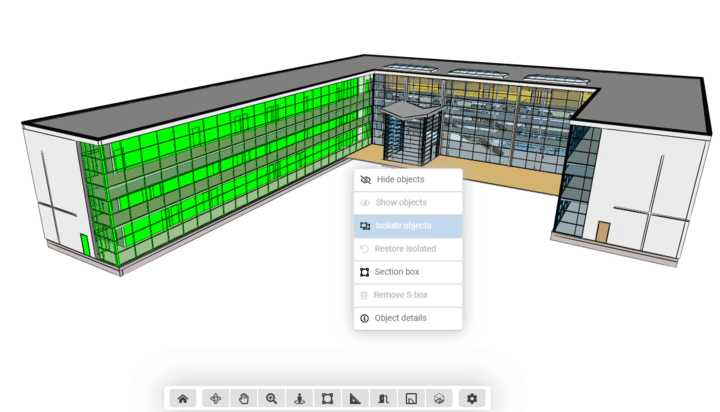Viewport: 720px width, 412px height.
Task: Open the settings gear in toolbar
Action: click(x=472, y=398)
